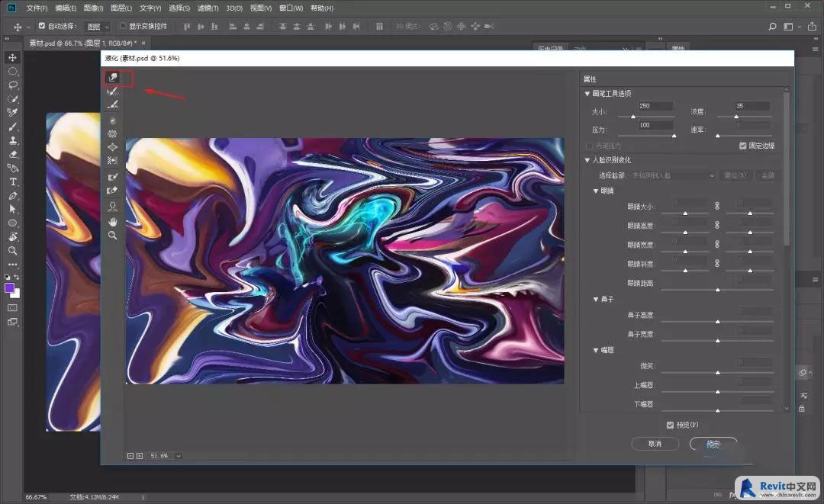824x504 pixels.
Task: Click the 全部 button
Action: pos(768,175)
